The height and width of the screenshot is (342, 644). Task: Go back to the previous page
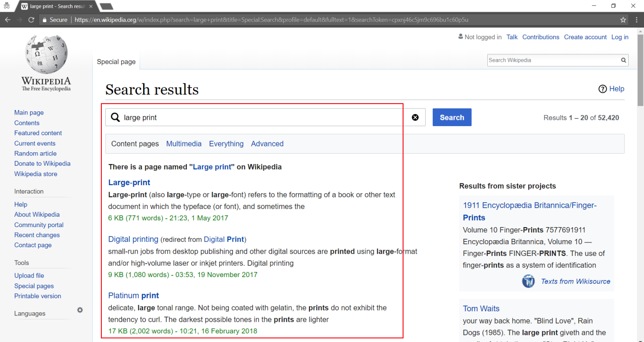tap(7, 20)
